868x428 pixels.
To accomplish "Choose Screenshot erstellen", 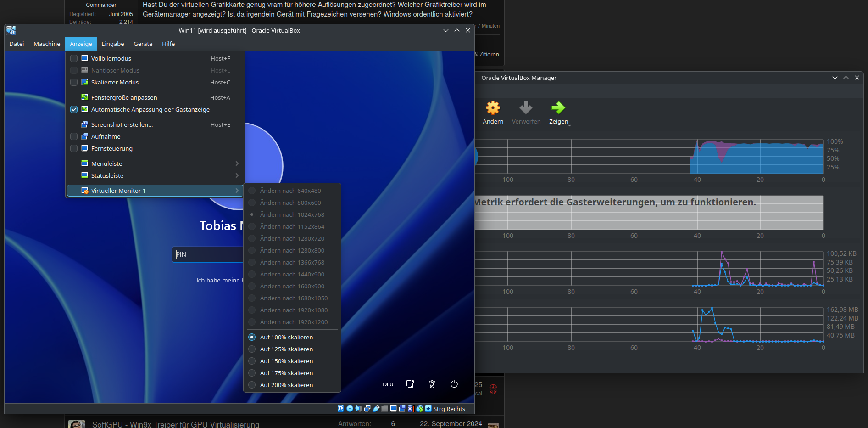I will click(x=155, y=124).
